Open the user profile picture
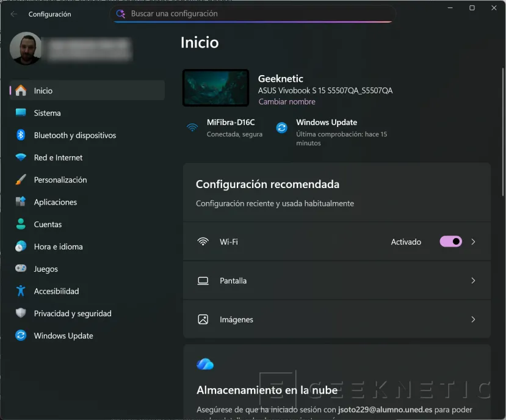 [x=26, y=49]
